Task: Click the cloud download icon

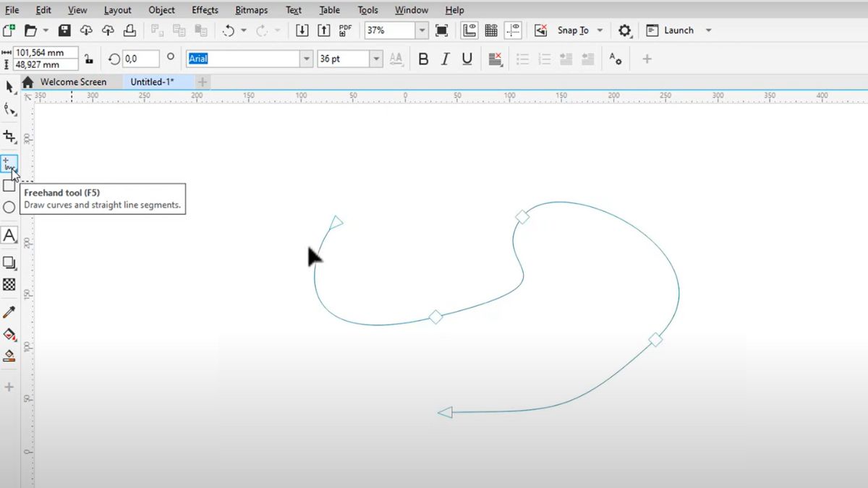Action: 86,30
